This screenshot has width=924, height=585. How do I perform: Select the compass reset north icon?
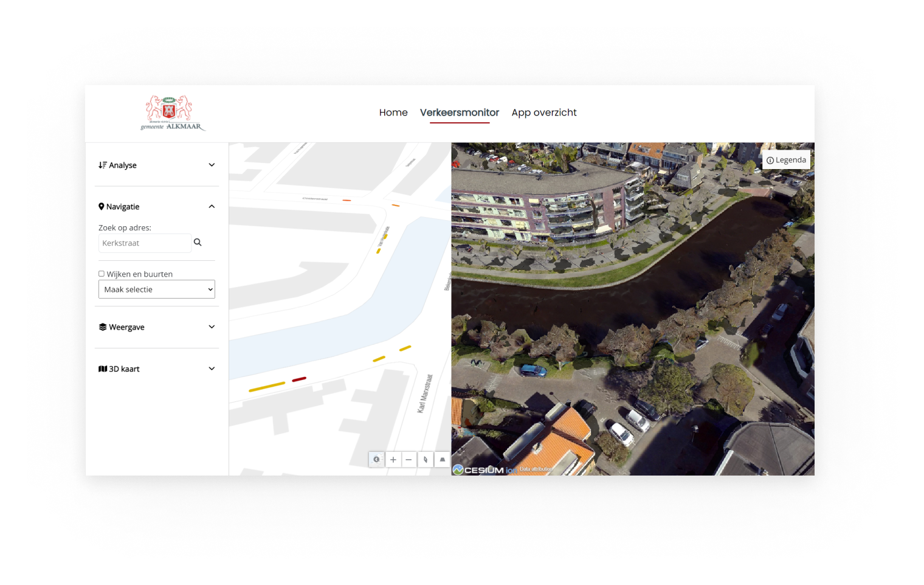424,459
